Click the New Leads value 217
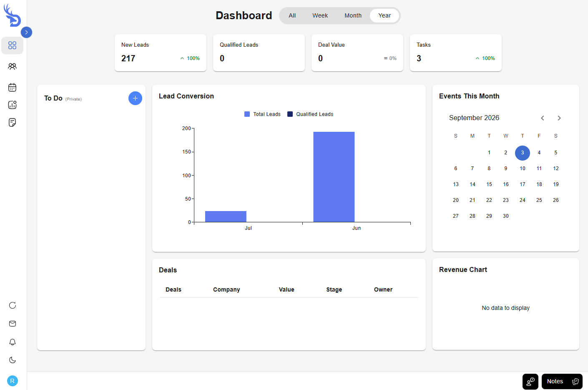Screen dimensions: 588x390 pyautogui.click(x=128, y=58)
